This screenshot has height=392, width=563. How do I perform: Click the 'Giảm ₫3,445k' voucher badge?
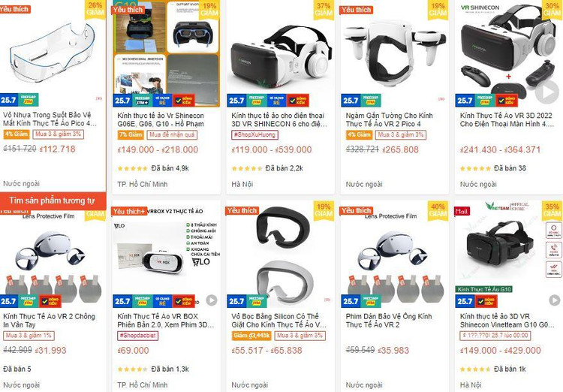click(251, 336)
